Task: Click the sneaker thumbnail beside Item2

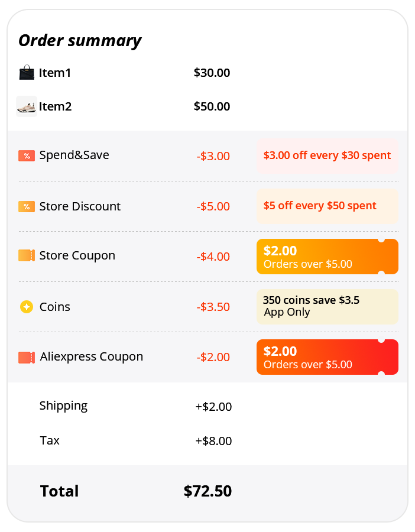Action: point(27,106)
